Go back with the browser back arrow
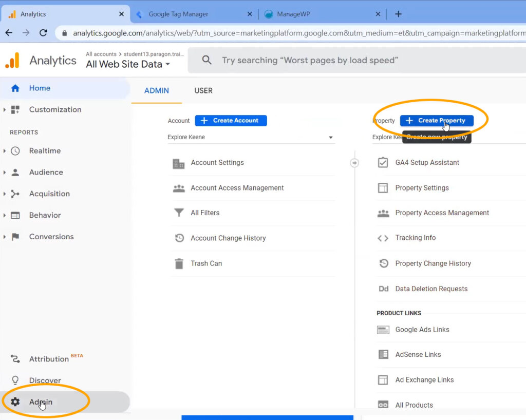Screen dimensions: 526x420 pyautogui.click(x=9, y=33)
